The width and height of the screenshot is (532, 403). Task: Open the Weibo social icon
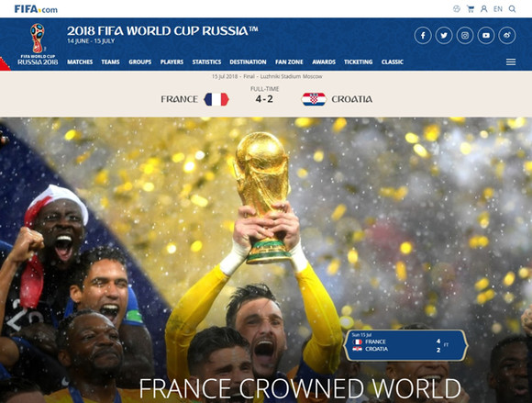(507, 35)
